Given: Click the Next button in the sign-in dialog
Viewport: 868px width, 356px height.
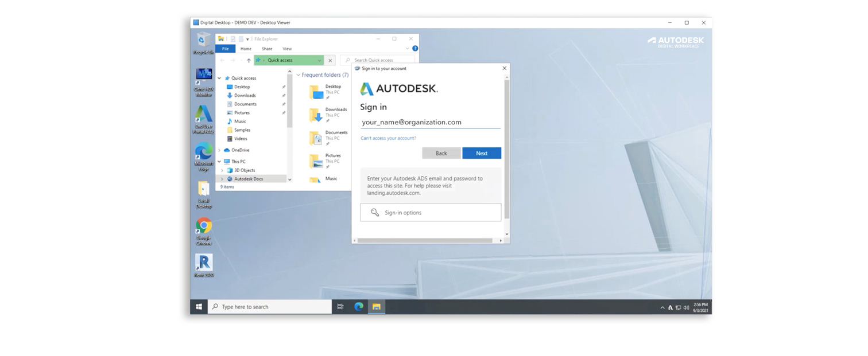Looking at the screenshot, I should click(482, 153).
